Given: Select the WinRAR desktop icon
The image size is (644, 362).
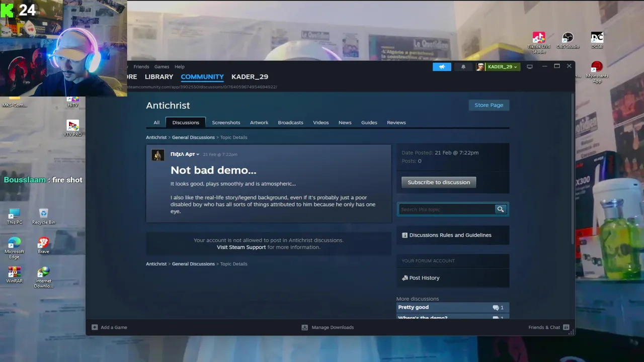Looking at the screenshot, I should [15, 275].
